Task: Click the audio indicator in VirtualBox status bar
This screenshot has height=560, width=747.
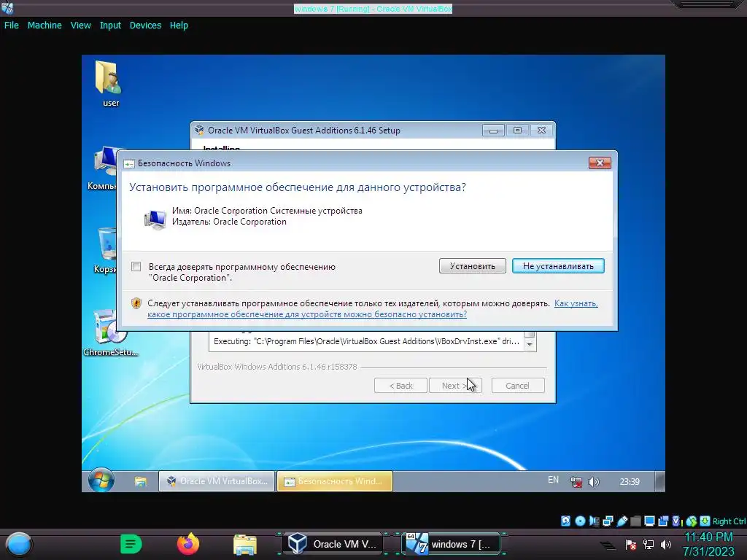Action: click(594, 521)
